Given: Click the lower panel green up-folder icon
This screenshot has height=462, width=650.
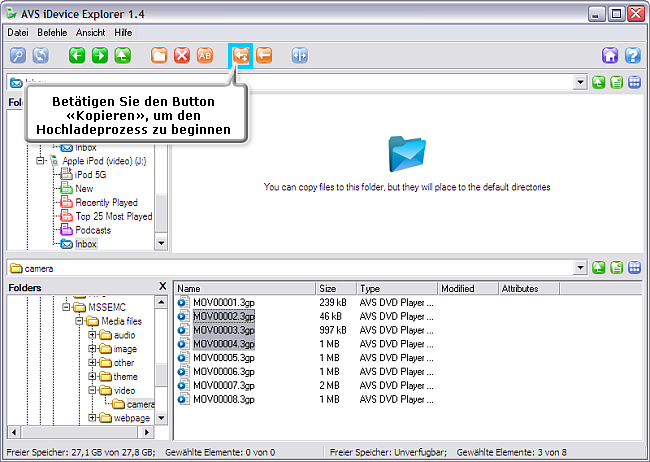Looking at the screenshot, I should pos(599,268).
